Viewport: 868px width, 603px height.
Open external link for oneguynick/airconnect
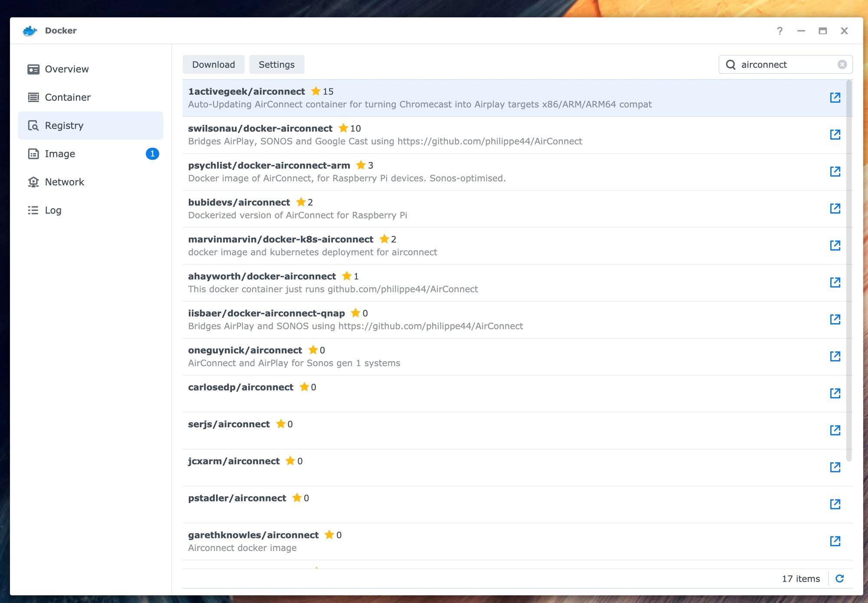(835, 357)
